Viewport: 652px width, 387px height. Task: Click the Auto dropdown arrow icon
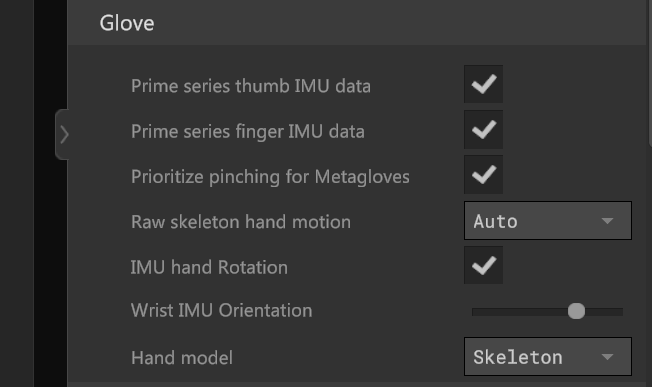[607, 221]
